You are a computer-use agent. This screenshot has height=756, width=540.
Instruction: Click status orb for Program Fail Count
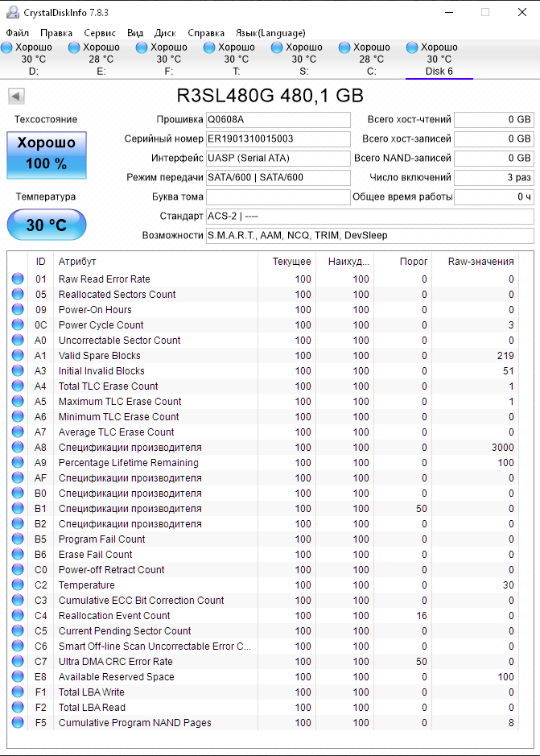point(18,539)
